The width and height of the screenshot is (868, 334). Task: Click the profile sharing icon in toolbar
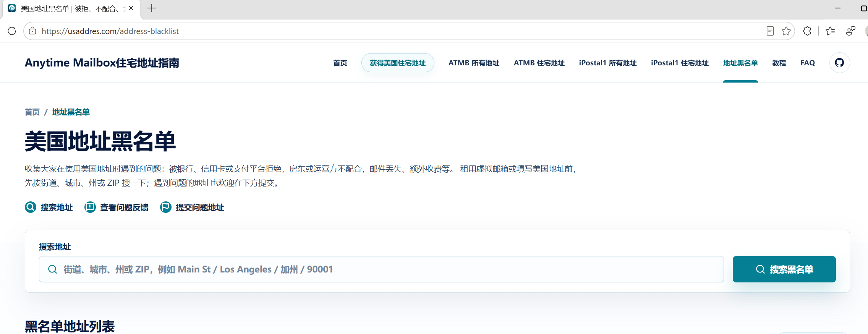(851, 31)
